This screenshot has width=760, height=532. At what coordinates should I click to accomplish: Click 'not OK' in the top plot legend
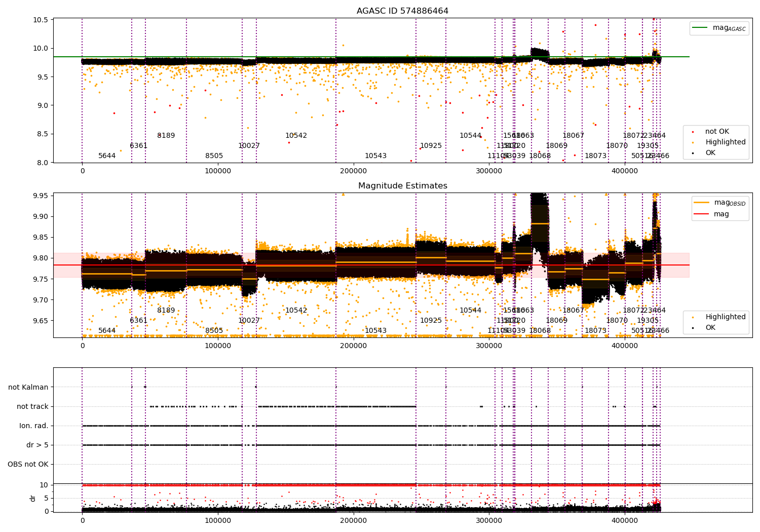716,132
